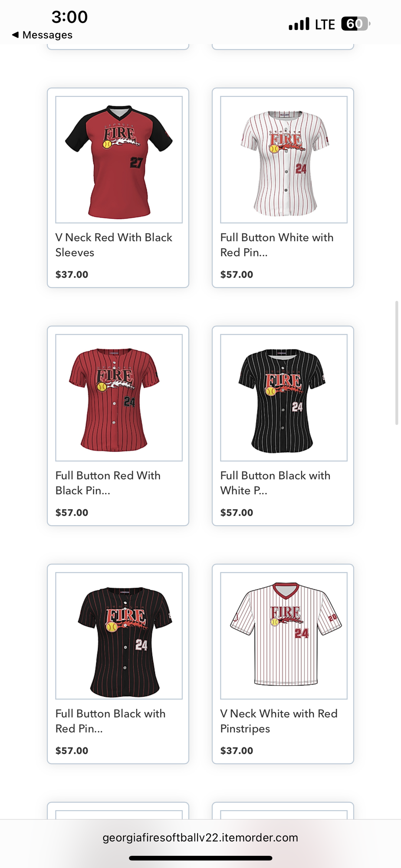
Task: Open the black white-pinstripe full button jersey image
Action: (x=284, y=398)
